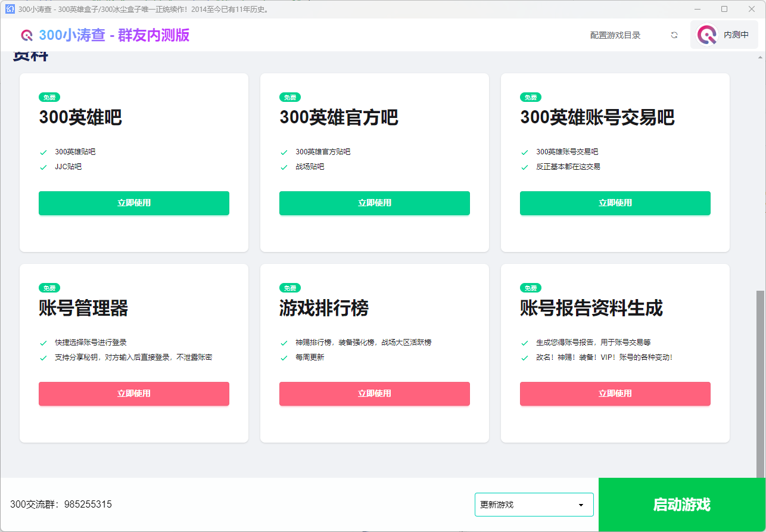Click 立即使用 button under 账号报告资料生成

[615, 394]
